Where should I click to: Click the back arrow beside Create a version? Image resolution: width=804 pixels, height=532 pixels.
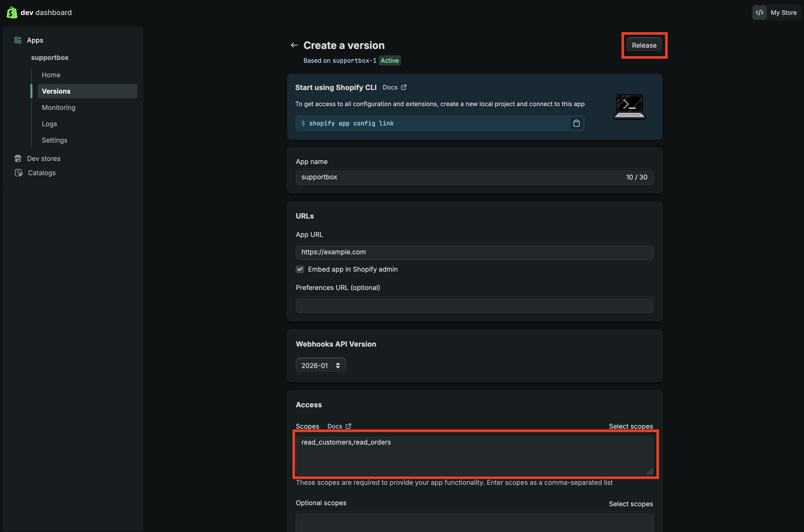294,45
